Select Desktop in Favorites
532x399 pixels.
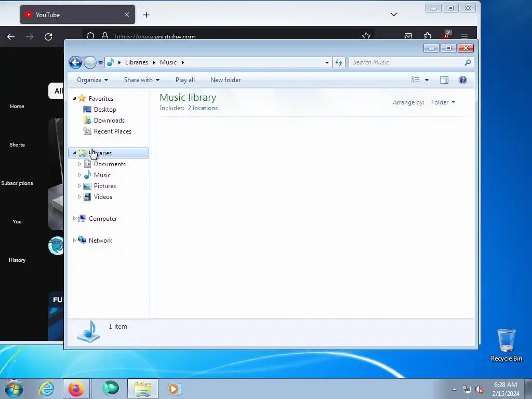pyautogui.click(x=105, y=110)
